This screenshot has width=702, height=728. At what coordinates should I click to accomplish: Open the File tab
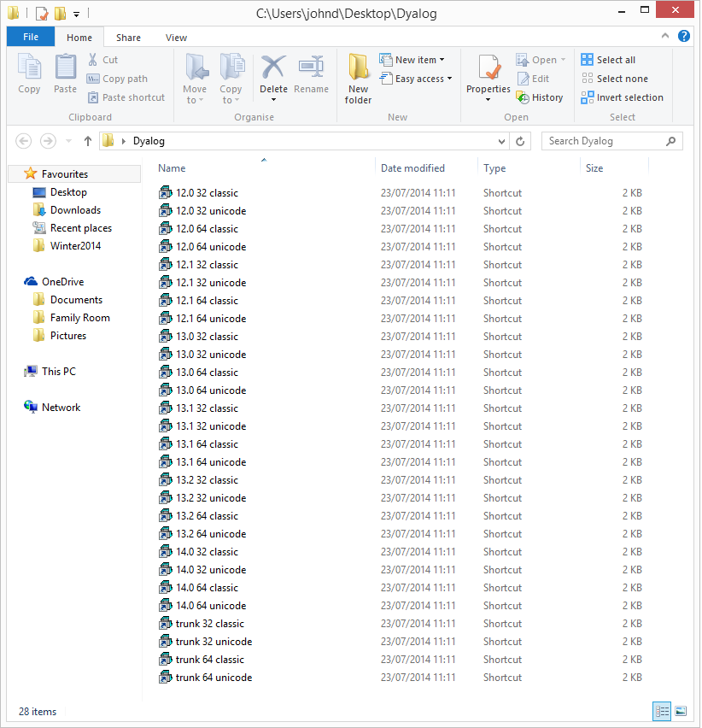(31, 37)
